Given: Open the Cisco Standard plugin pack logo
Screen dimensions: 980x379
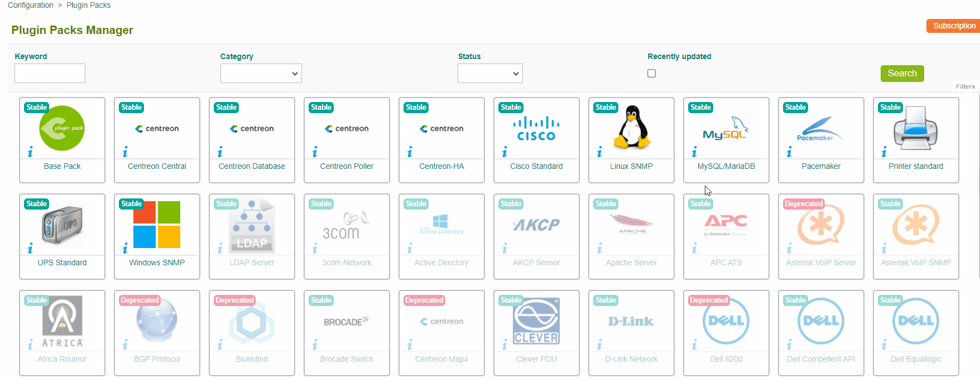Looking at the screenshot, I should (536, 129).
